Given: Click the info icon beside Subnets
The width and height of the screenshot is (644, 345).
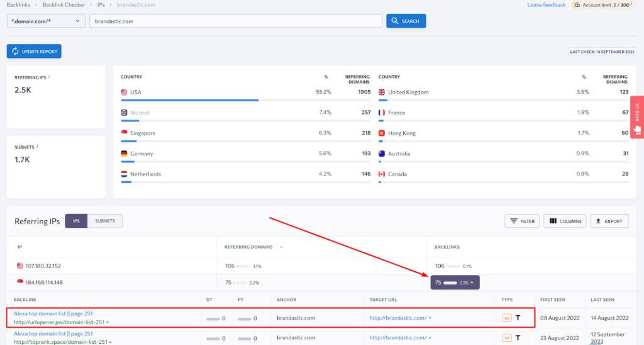Looking at the screenshot, I should point(37,147).
